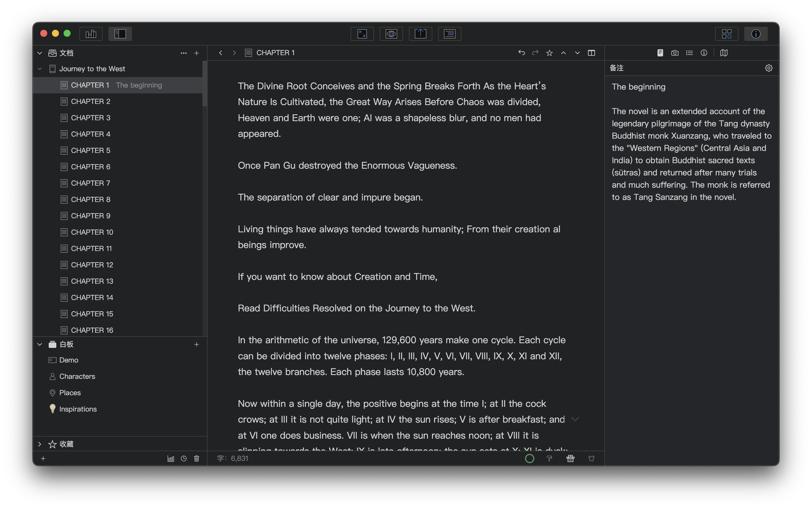Open CHAPTER 2 document
Viewport: 812px width, 509px height.
point(118,101)
